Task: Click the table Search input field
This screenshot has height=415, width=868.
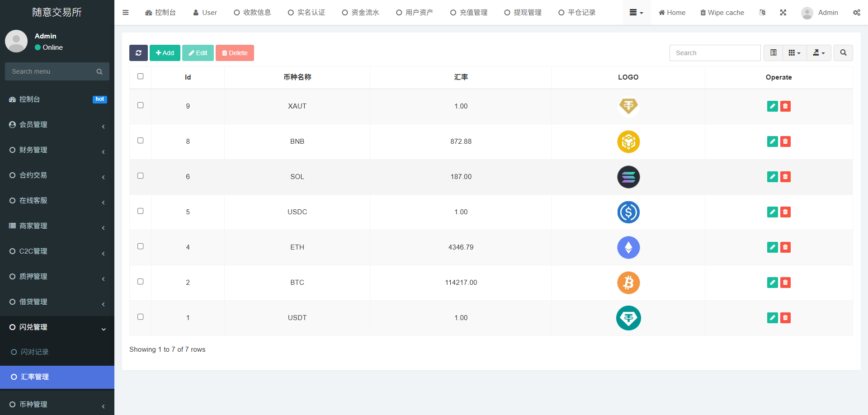Action: pos(715,53)
